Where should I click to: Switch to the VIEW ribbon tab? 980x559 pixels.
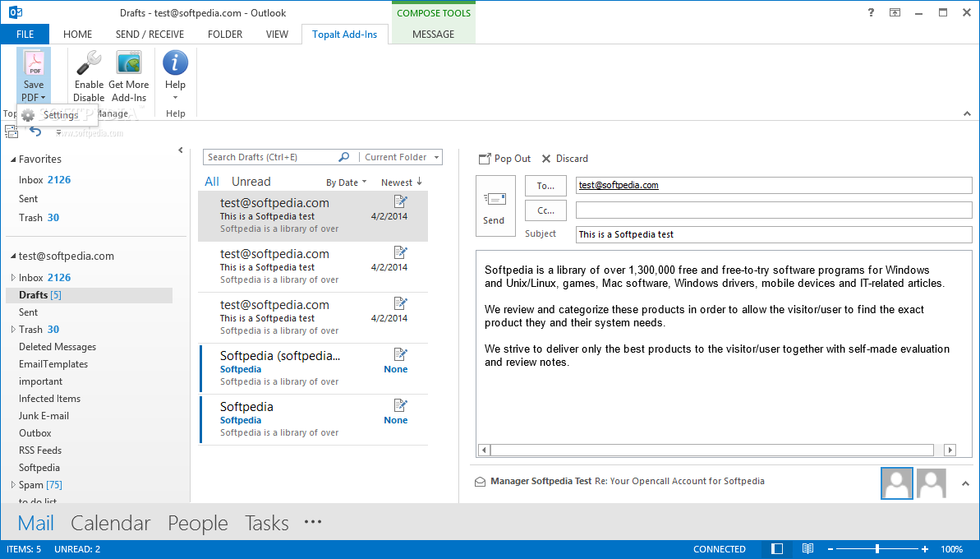tap(277, 35)
